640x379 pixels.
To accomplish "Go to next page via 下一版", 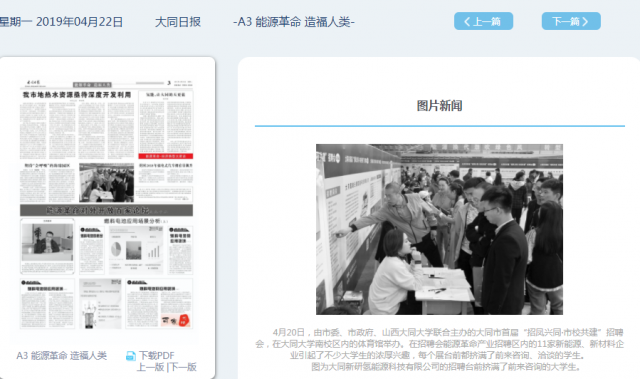I will [183, 367].
